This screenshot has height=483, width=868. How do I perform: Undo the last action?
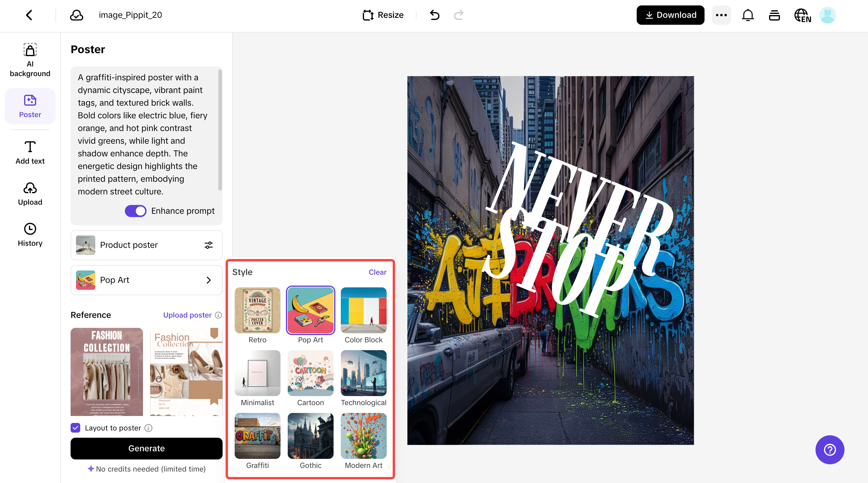click(434, 15)
